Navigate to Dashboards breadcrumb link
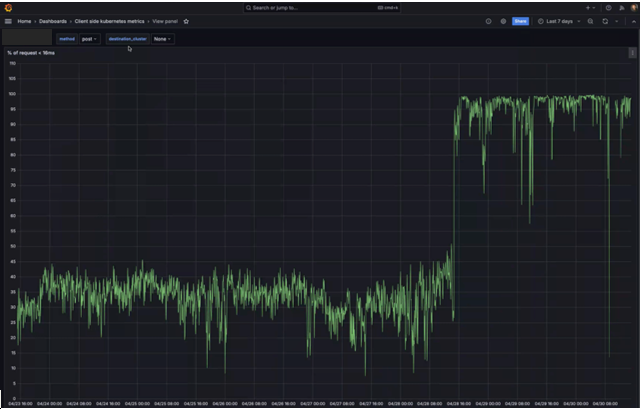The image size is (640, 409). point(53,21)
